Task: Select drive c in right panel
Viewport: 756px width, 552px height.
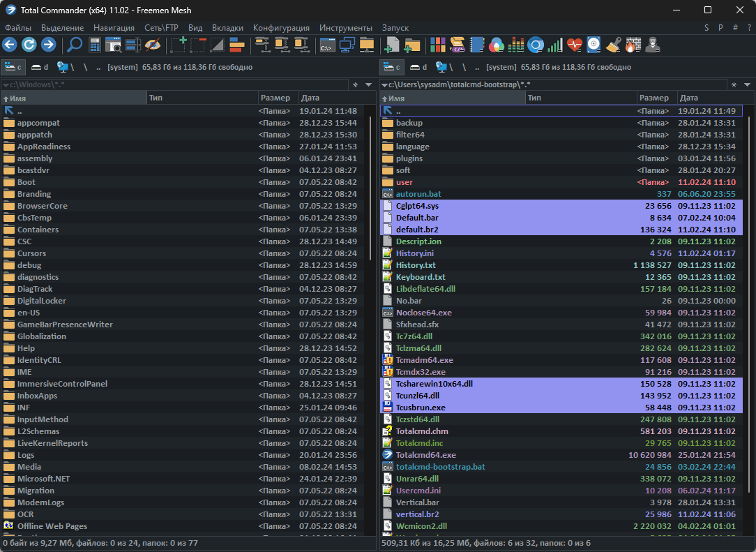Action: point(392,67)
